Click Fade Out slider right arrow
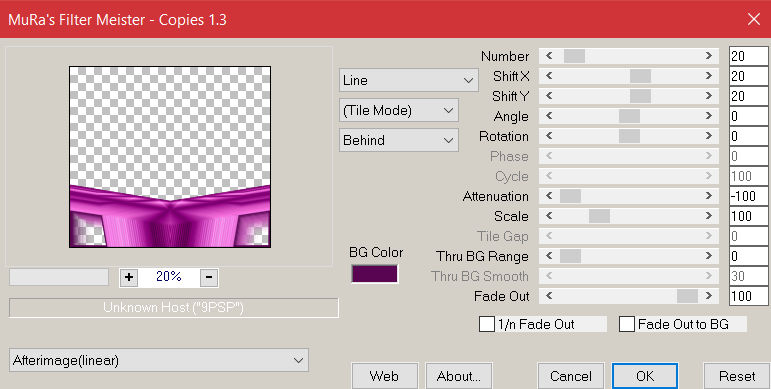 [x=709, y=296]
